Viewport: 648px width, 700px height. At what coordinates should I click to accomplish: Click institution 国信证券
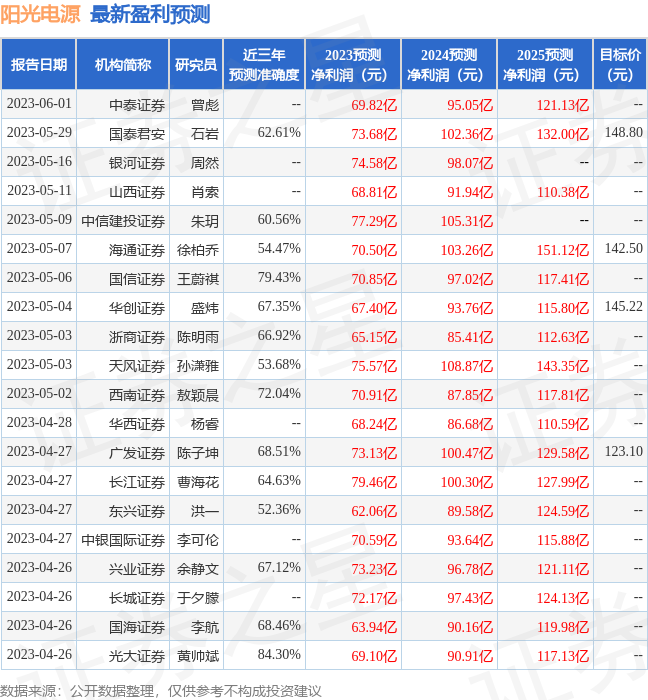pyautogui.click(x=137, y=279)
